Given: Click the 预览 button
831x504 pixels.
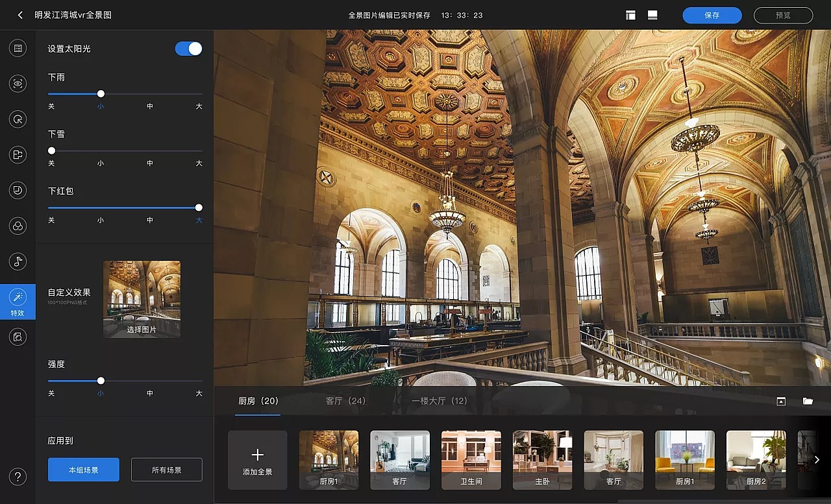Looking at the screenshot, I should coord(783,15).
